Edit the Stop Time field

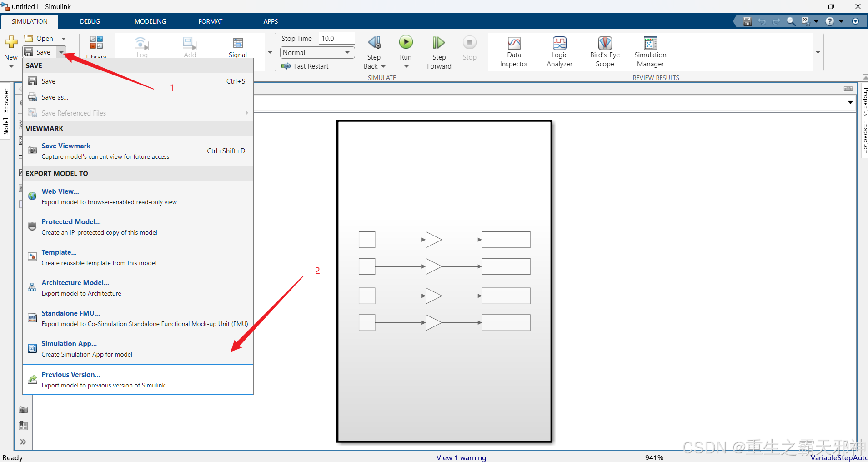point(336,38)
